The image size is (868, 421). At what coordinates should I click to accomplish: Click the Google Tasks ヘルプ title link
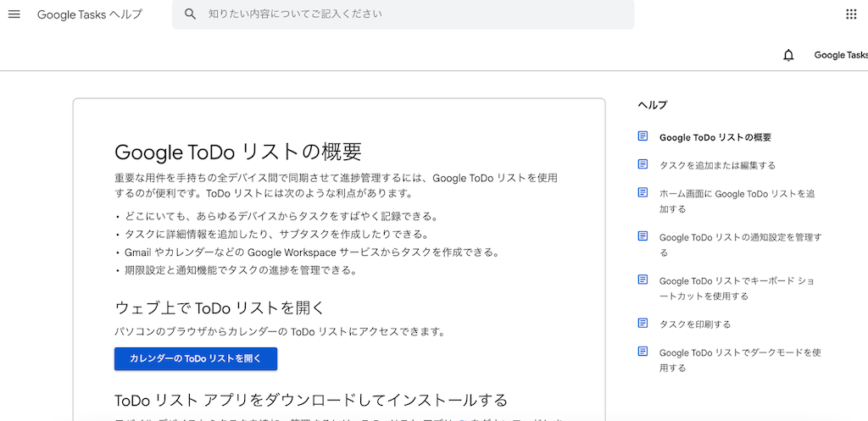(x=90, y=14)
